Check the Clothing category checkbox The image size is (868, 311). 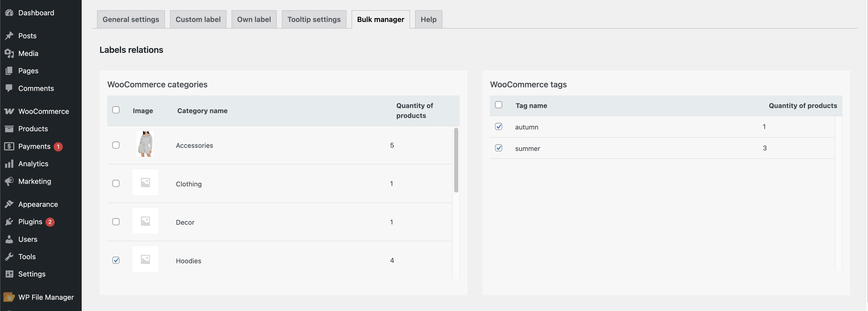click(x=116, y=183)
